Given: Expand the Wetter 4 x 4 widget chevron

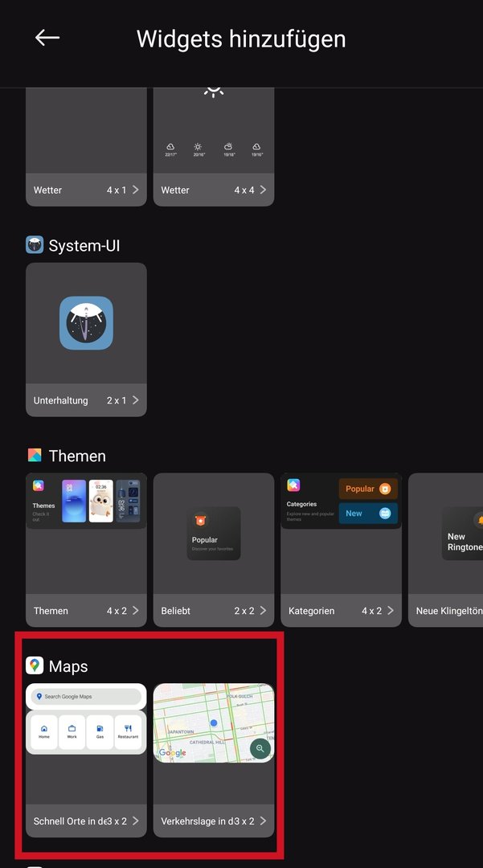Looking at the screenshot, I should click(263, 190).
